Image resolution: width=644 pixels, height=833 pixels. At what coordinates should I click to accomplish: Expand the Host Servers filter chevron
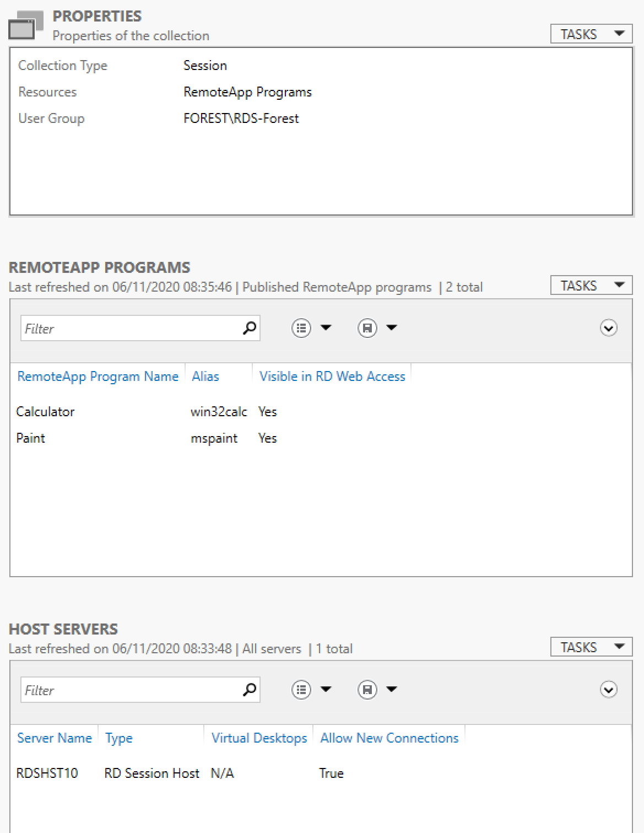[609, 690]
